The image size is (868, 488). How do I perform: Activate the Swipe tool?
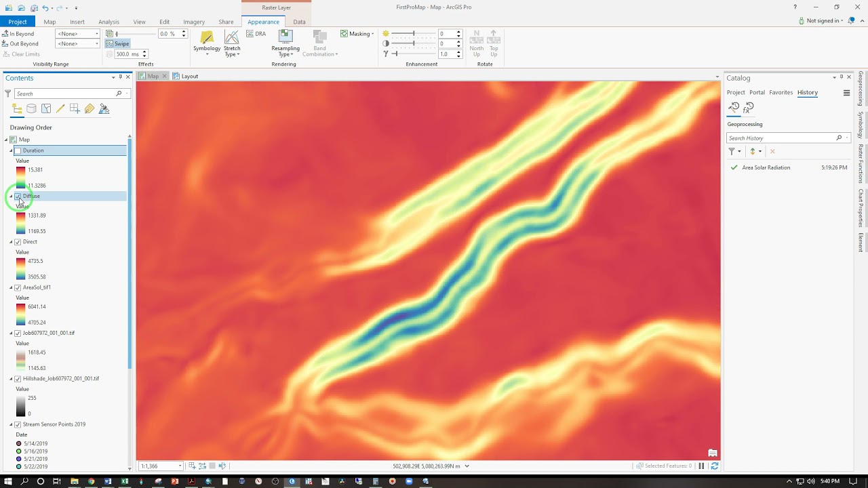pos(118,43)
